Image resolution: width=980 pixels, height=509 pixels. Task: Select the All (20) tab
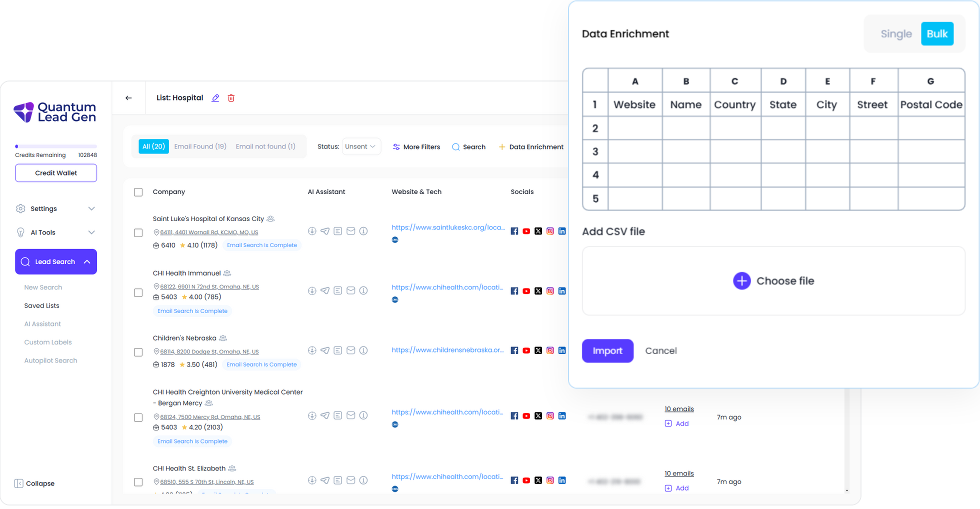(153, 146)
